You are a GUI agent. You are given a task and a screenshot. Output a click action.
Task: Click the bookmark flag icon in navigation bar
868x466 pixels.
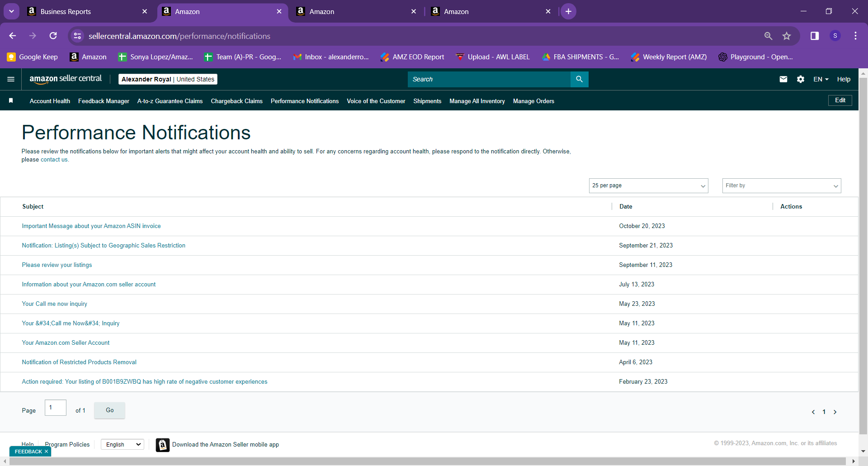11,100
